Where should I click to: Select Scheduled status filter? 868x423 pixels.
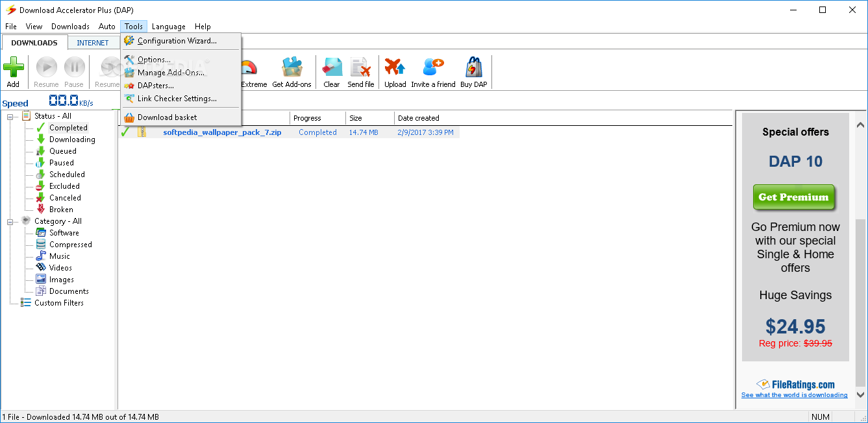pyautogui.click(x=67, y=175)
